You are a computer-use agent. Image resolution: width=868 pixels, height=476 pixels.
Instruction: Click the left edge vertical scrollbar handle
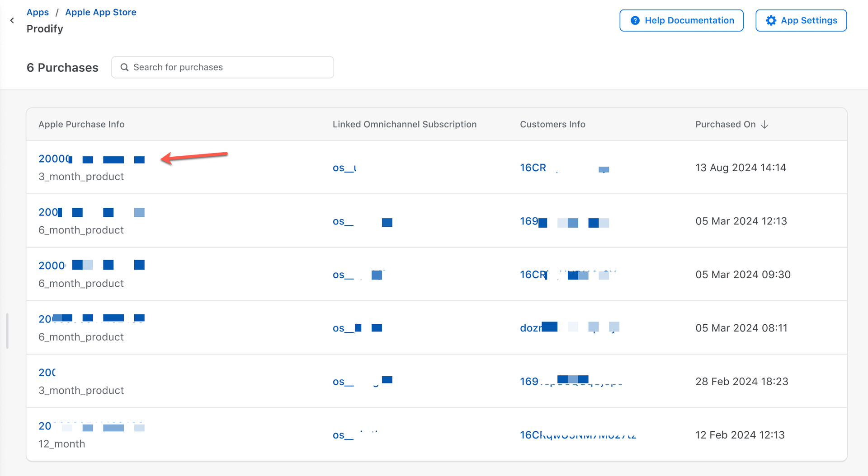[x=7, y=331]
